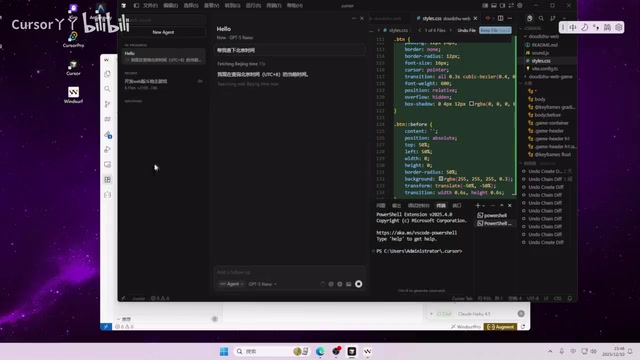640x360 pixels.
Task: Open the Source Control icon in right sidebar
Action: click(552, 18)
